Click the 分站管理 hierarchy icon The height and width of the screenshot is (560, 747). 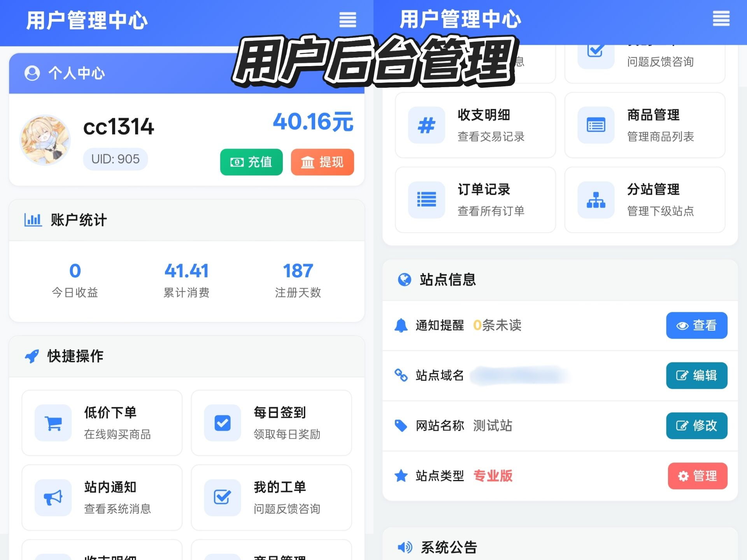(x=596, y=199)
